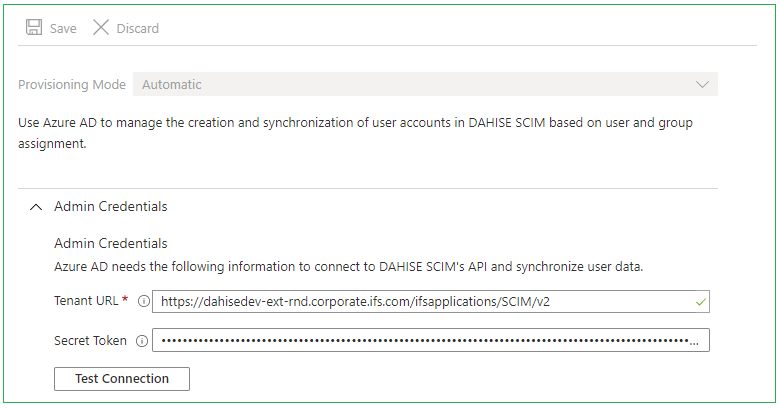Click the Provisioning Mode label
The height and width of the screenshot is (408, 780).
(72, 85)
